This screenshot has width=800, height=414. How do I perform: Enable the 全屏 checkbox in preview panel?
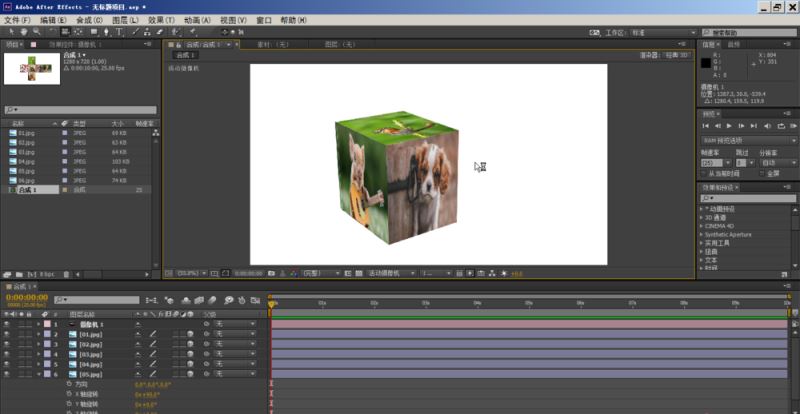[x=763, y=174]
